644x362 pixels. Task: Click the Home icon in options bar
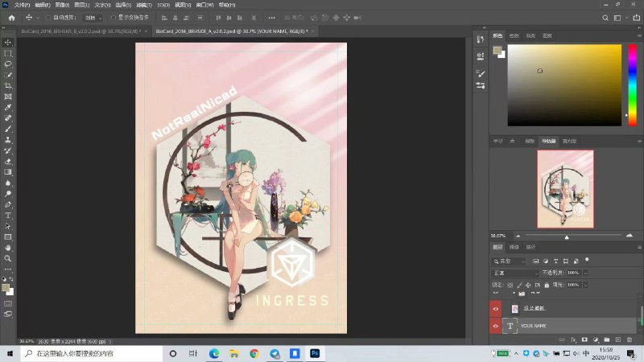point(10,17)
